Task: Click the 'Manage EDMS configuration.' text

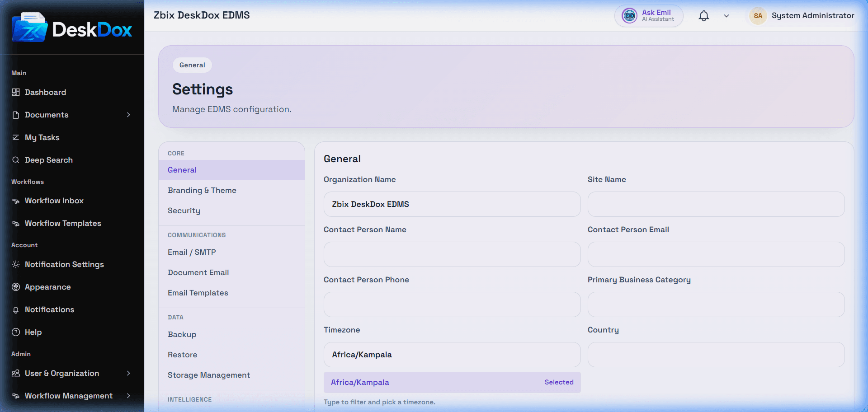Action: pyautogui.click(x=232, y=109)
